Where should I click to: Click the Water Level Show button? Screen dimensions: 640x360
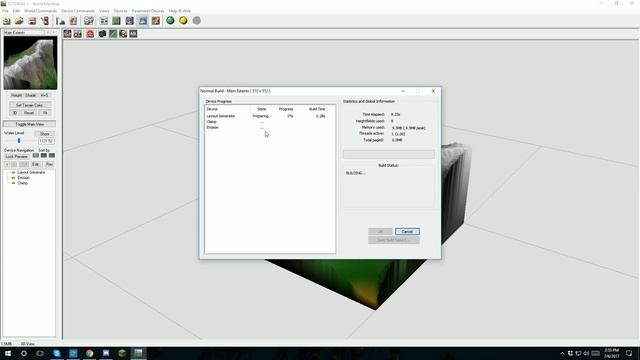click(44, 134)
